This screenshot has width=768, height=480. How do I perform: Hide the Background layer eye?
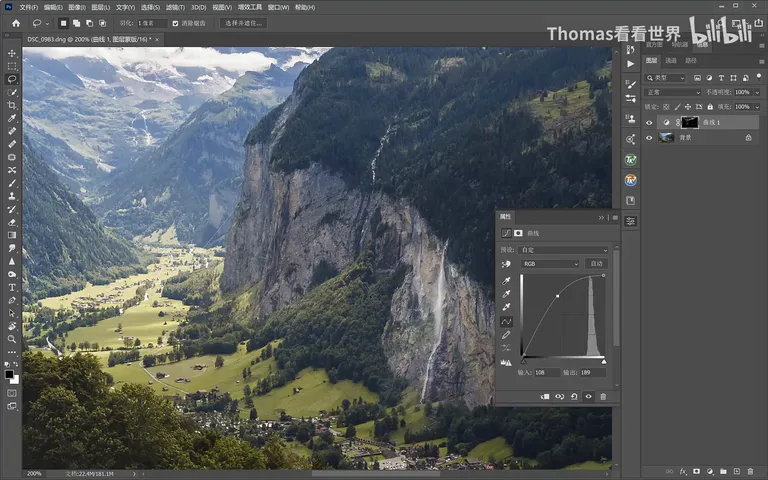(x=649, y=138)
